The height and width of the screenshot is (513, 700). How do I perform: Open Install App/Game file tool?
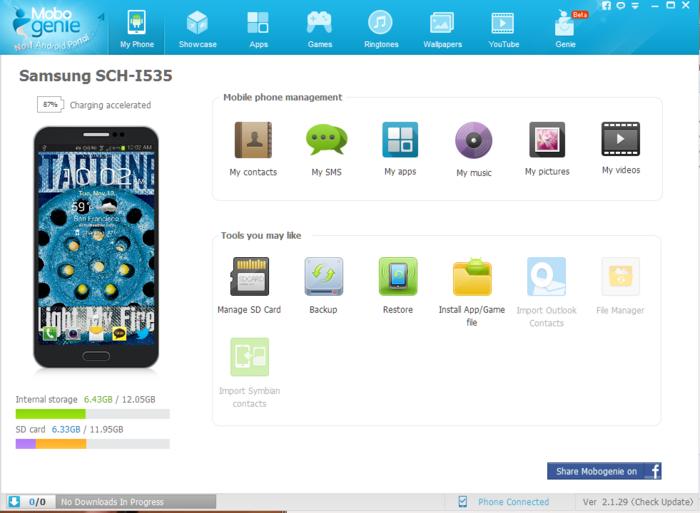pyautogui.click(x=472, y=277)
